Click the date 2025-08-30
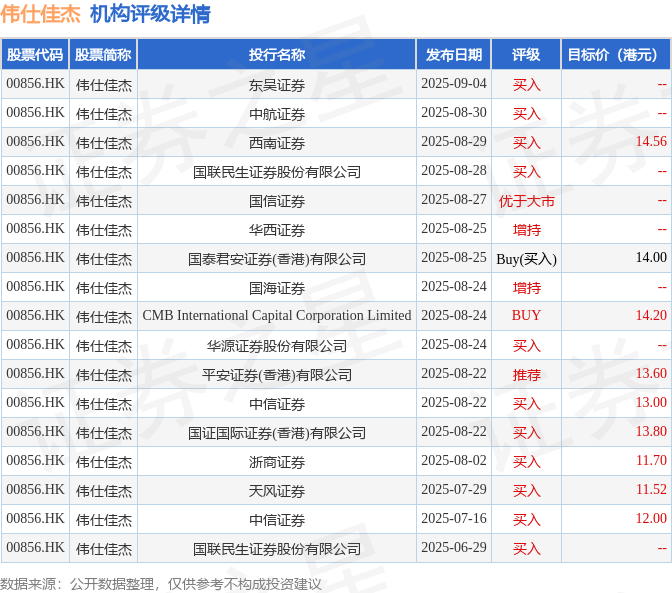The height and width of the screenshot is (593, 672). coord(454,112)
